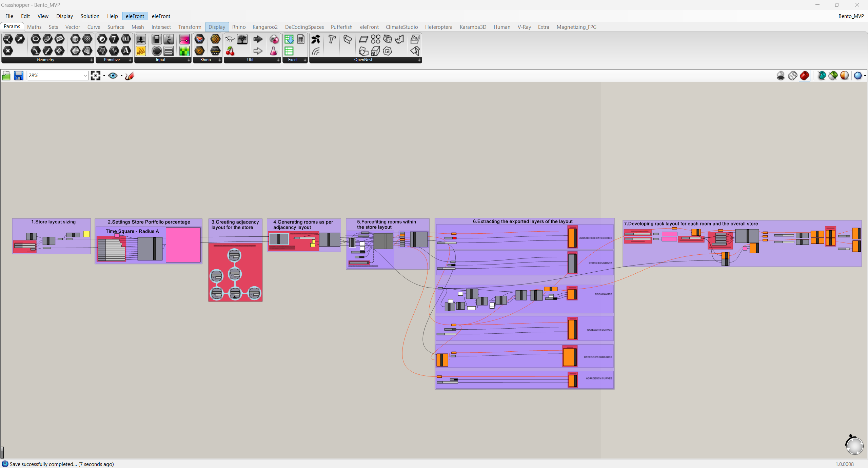Open the zoom percentage dropdown
This screenshot has height=468, width=868.
tap(85, 76)
